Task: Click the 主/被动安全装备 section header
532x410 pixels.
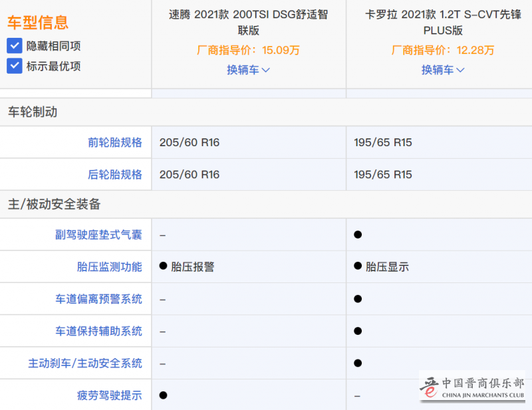Action: point(54,205)
